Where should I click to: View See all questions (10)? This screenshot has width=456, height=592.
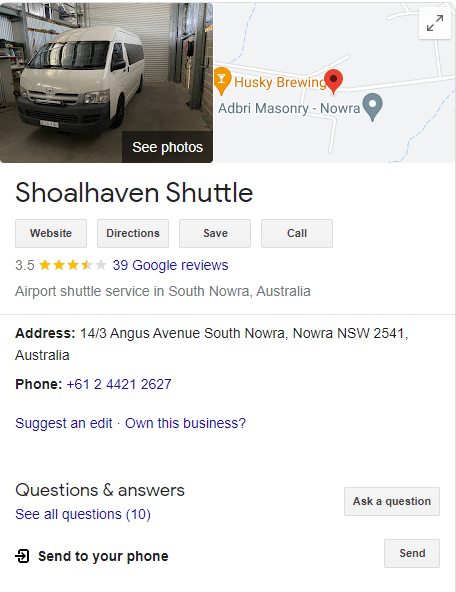point(83,514)
